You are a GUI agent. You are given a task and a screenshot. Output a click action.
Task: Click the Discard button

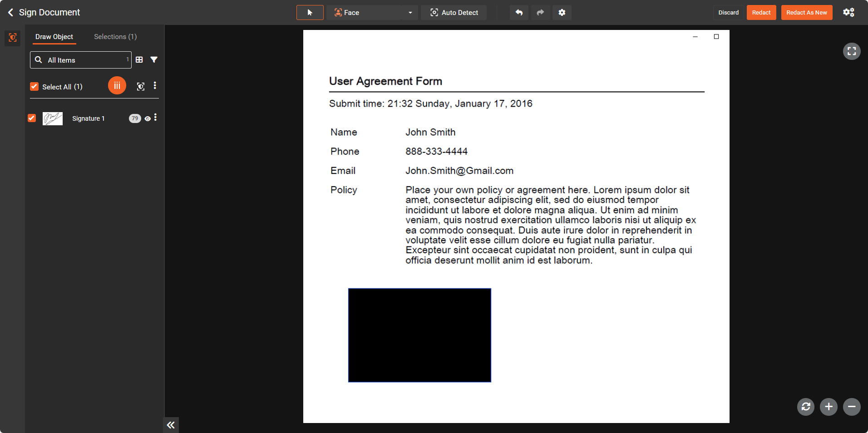(728, 13)
